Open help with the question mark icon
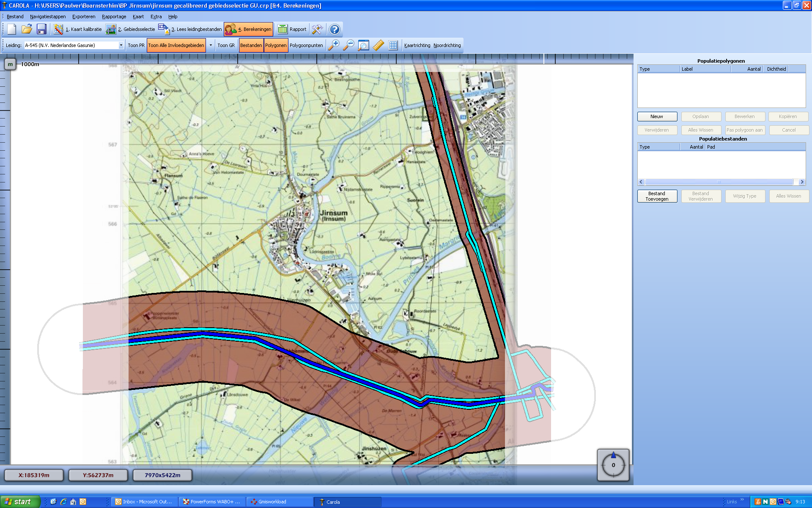Image resolution: width=812 pixels, height=508 pixels. (335, 29)
